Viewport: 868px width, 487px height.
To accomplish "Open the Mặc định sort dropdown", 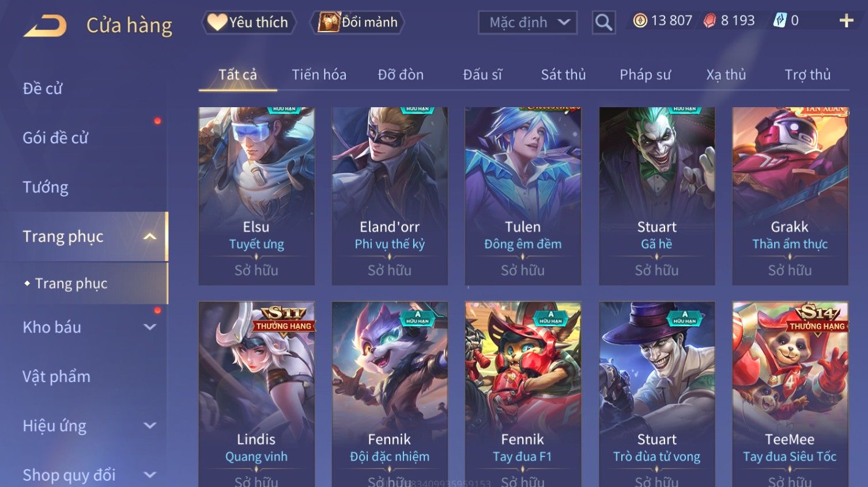I will tap(527, 22).
